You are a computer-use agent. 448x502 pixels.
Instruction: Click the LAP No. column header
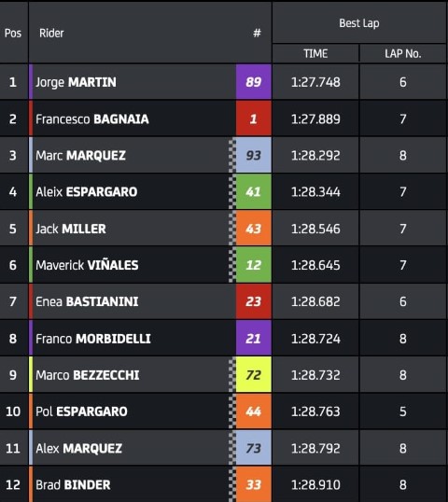click(403, 53)
